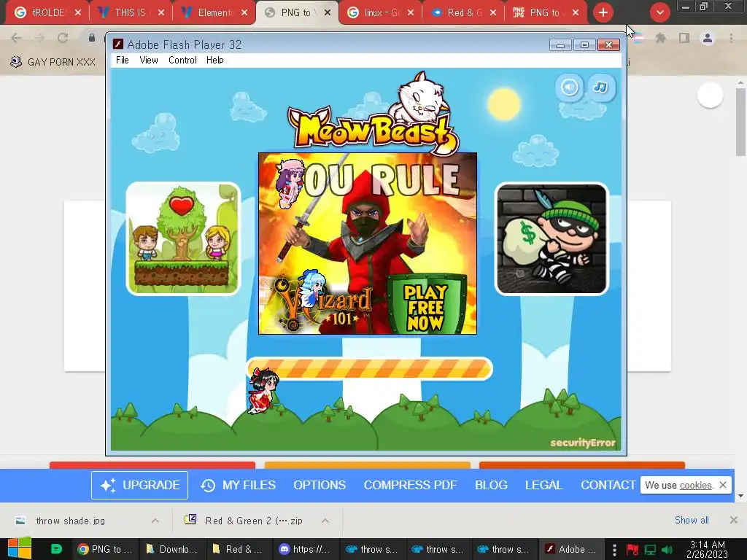Open the Flash Player View menu
This screenshot has width=747, height=560.
149,60
